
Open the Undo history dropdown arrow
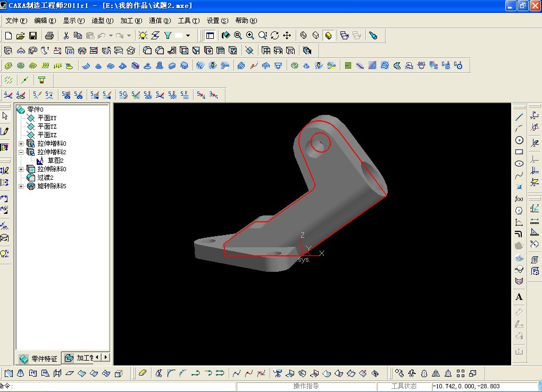pyautogui.click(x=111, y=36)
